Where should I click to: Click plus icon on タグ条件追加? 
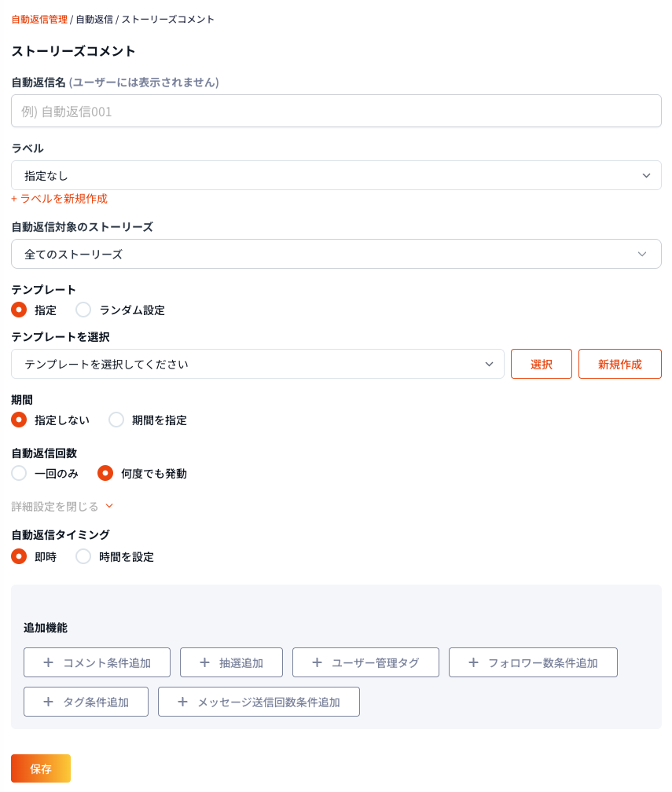pos(48,702)
